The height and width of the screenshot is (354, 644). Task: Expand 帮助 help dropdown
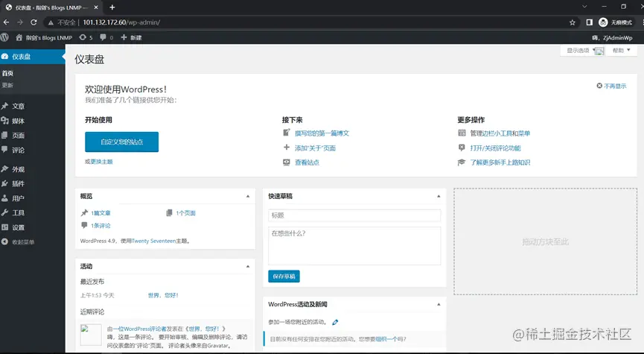[x=621, y=51]
